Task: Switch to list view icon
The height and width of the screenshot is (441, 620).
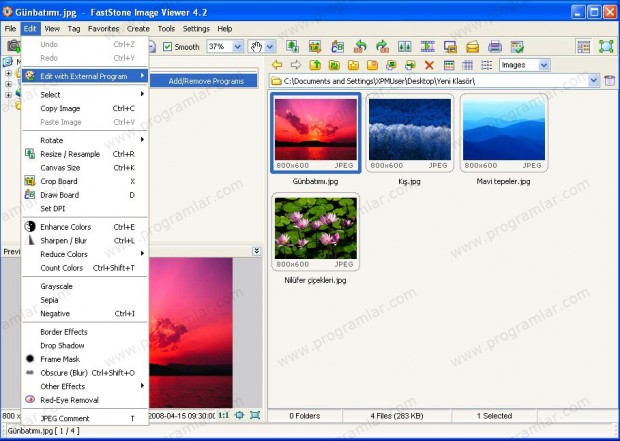Action: coord(487,65)
